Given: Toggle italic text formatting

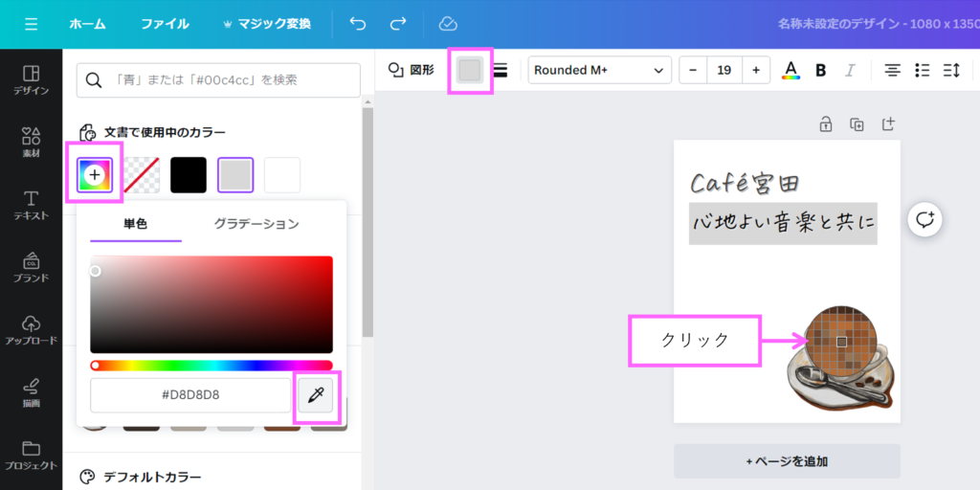Looking at the screenshot, I should tap(850, 70).
